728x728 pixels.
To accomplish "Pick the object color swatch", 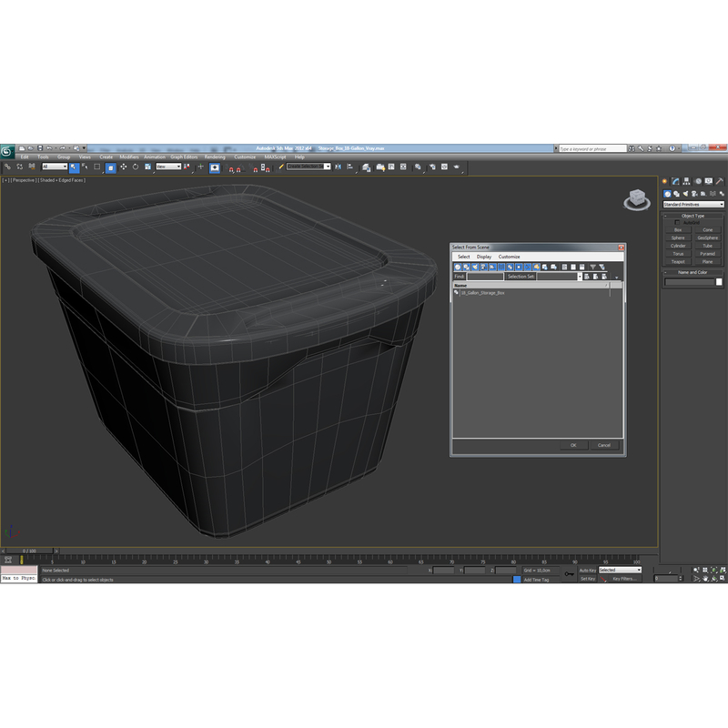I will pos(718,281).
